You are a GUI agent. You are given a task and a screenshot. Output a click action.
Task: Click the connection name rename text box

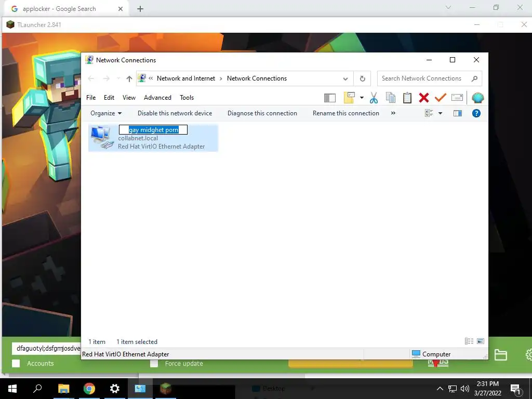(x=153, y=130)
